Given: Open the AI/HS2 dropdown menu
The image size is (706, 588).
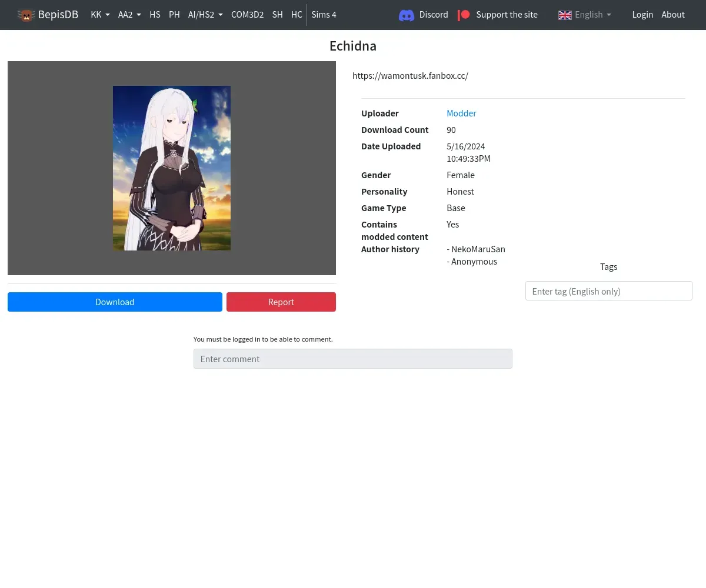Looking at the screenshot, I should [x=205, y=15].
